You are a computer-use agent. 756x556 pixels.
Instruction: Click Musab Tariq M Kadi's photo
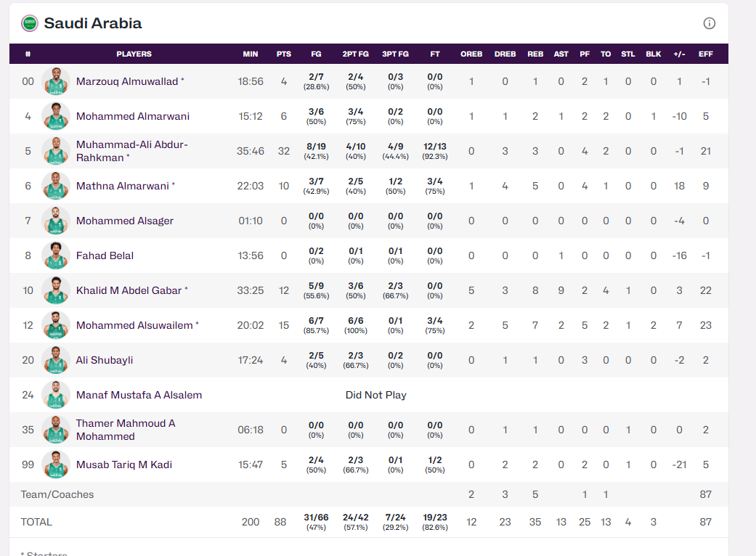pos(56,465)
